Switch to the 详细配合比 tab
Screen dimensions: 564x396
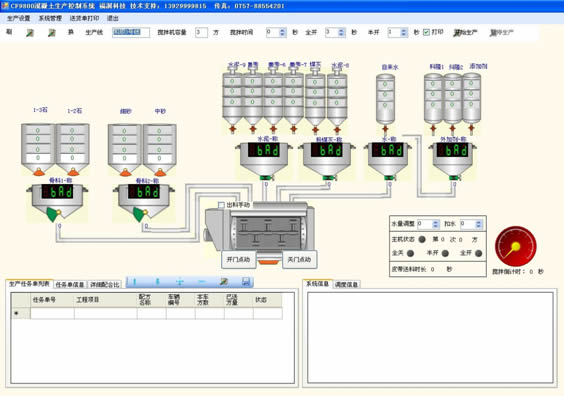click(x=105, y=285)
